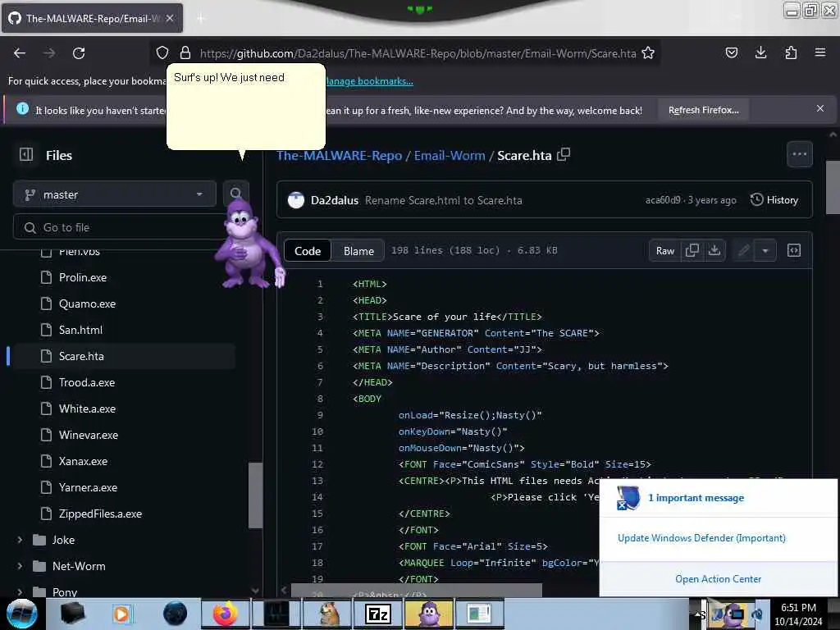Go back to previous page
This screenshot has height=630, width=840.
(20, 53)
